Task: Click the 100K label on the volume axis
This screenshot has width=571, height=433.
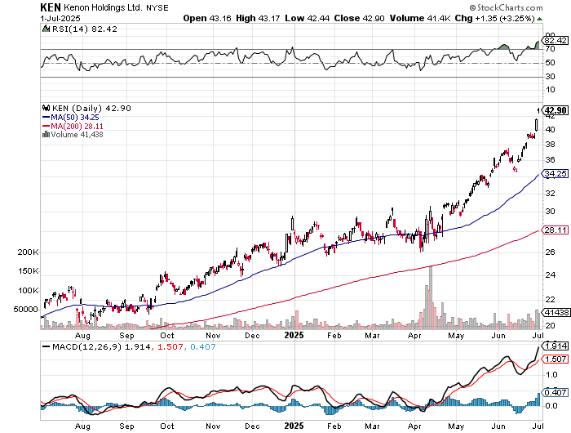Action: [x=28, y=291]
